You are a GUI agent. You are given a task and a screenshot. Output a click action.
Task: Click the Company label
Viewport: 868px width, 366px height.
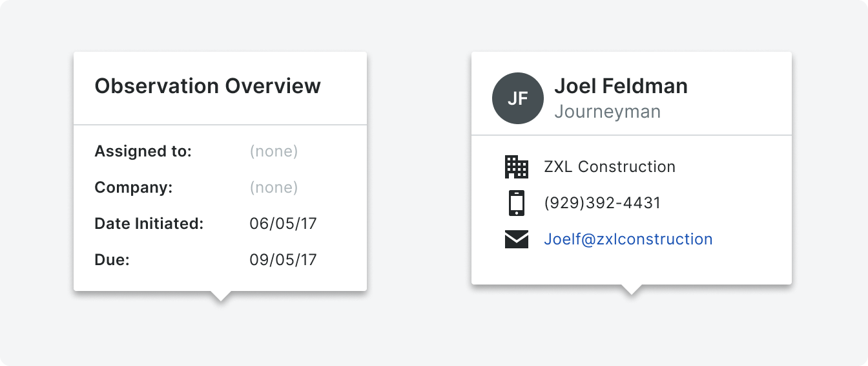[134, 188]
